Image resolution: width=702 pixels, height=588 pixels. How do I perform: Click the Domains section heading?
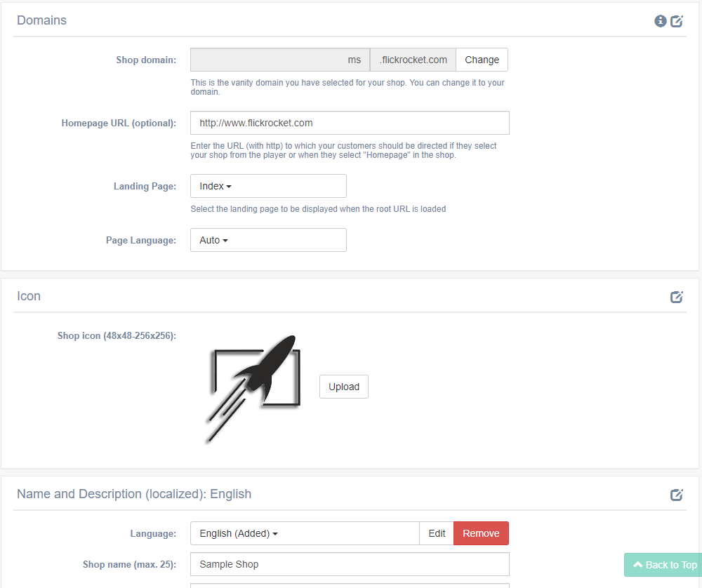tap(41, 20)
